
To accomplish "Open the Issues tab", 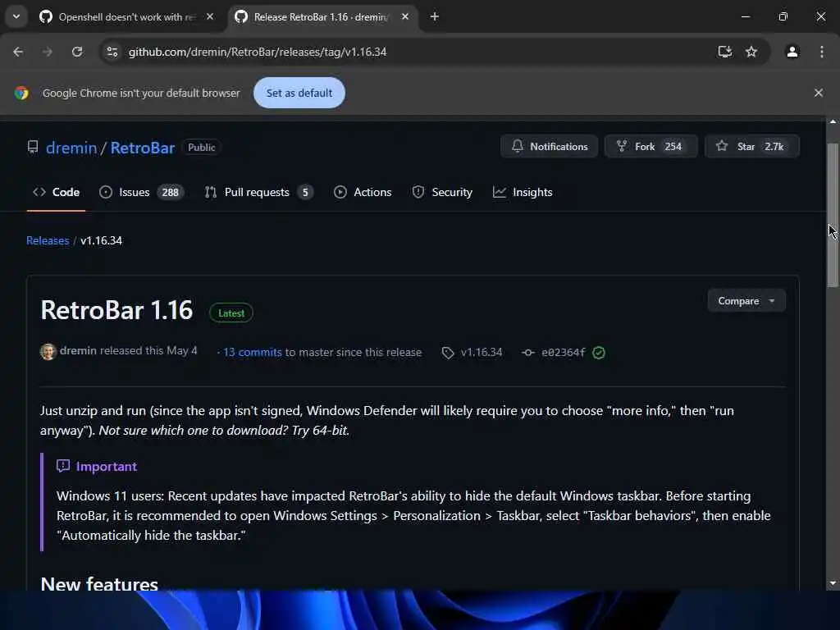I will [141, 192].
